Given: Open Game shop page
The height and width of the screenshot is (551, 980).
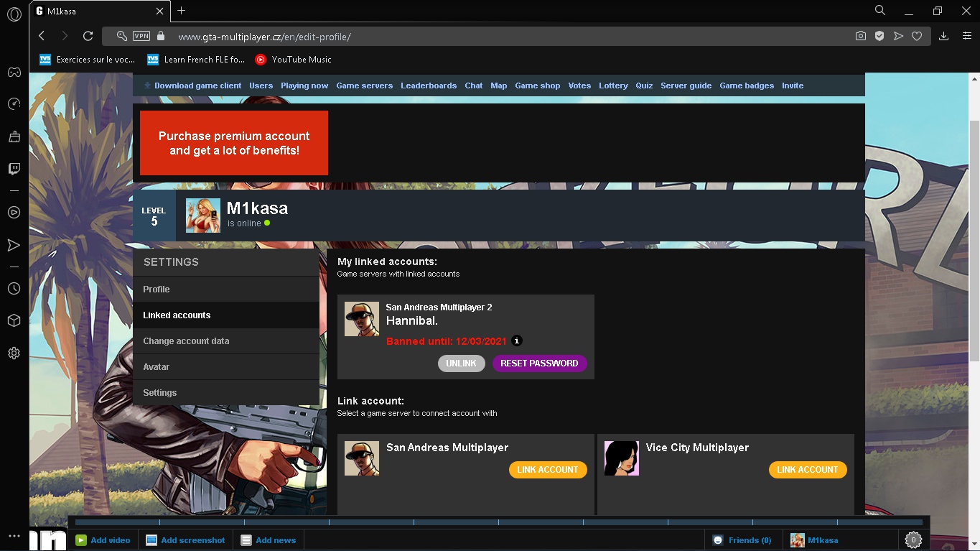Looking at the screenshot, I should (x=538, y=85).
